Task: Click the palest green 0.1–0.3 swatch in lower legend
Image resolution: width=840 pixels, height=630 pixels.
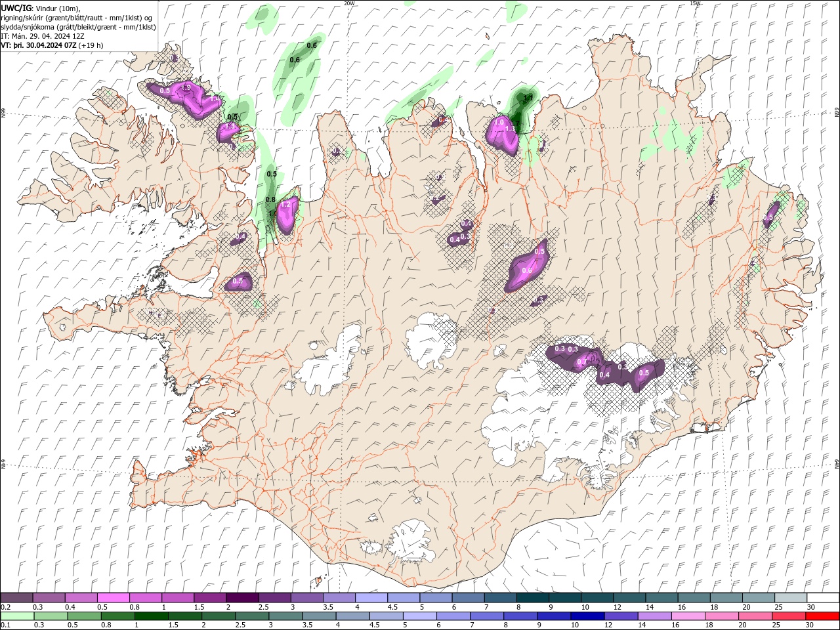Action: pos(17,616)
